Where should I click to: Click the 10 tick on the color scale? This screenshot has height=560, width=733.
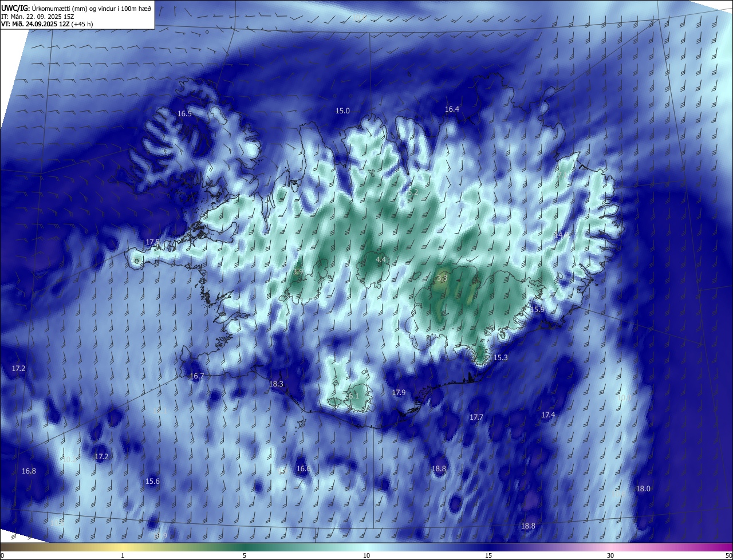click(366, 555)
